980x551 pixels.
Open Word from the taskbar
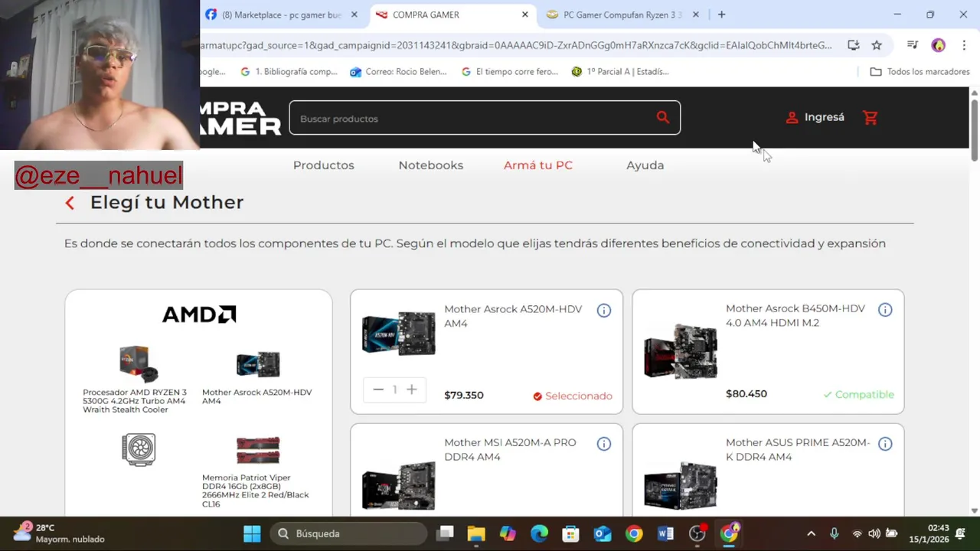[x=665, y=533]
